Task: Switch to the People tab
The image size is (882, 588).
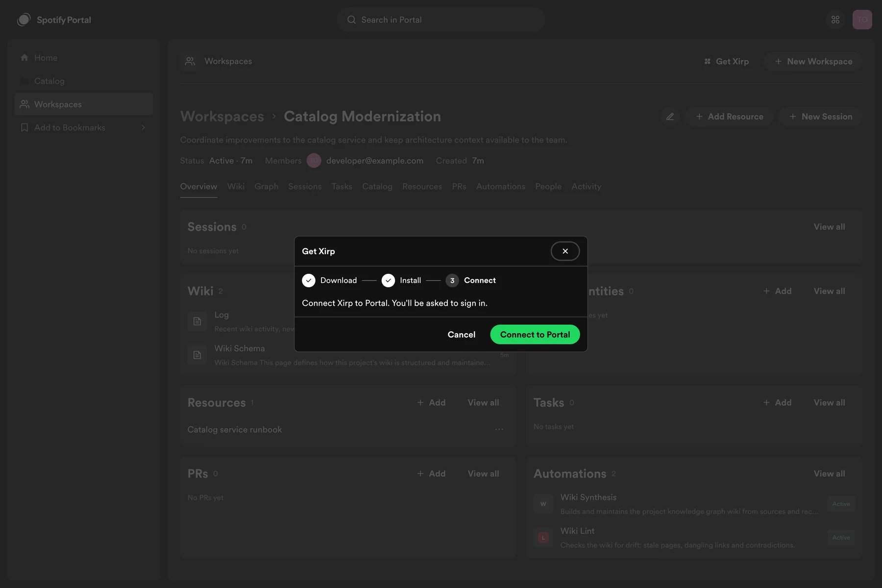Action: tap(548, 187)
